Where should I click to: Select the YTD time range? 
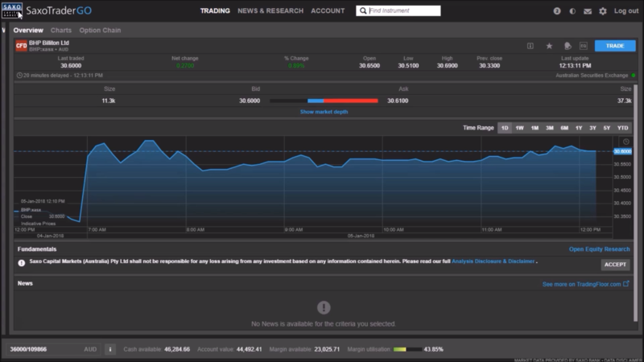pos(622,128)
